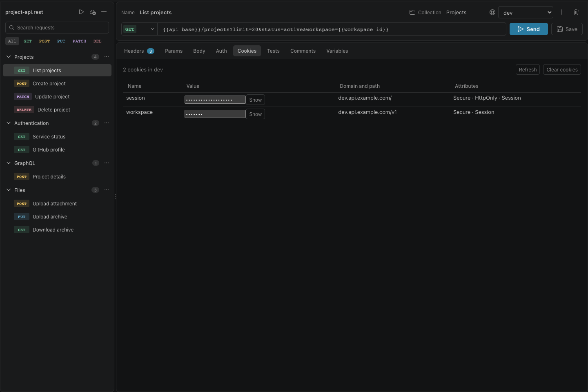588x392 pixels.
Task: Show the session cookie value
Action: [256, 100]
